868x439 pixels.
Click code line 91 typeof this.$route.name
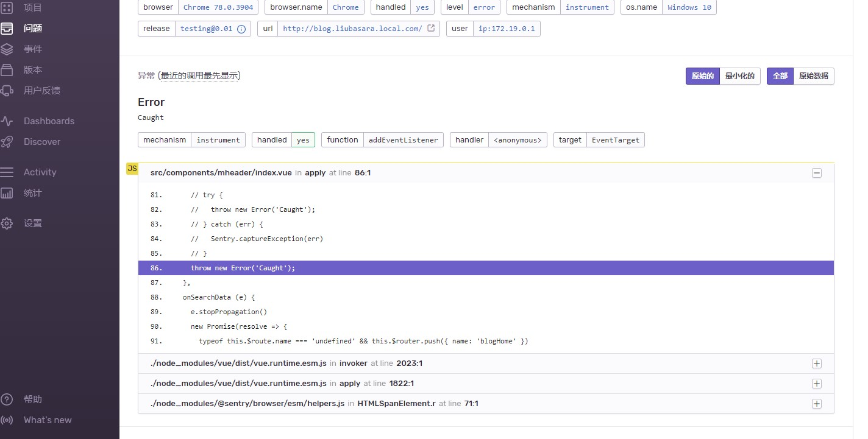[486, 341]
